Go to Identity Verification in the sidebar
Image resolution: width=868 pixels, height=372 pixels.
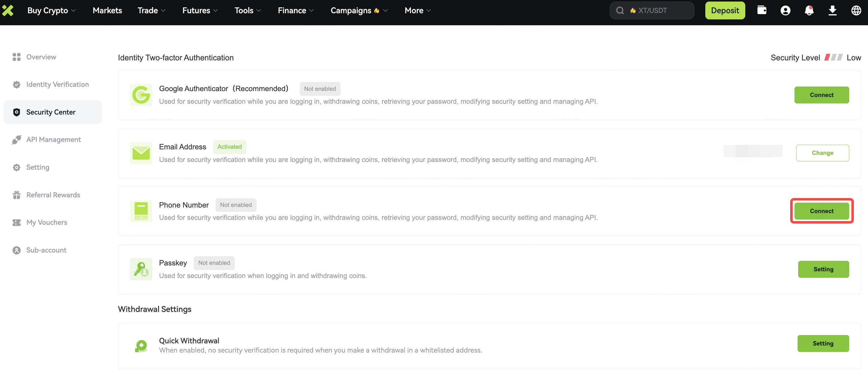57,84
